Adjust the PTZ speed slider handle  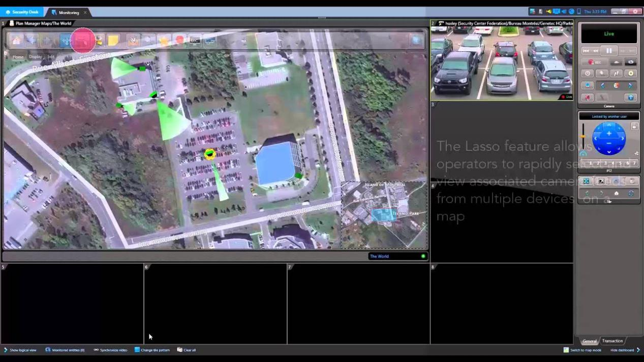[582, 137]
